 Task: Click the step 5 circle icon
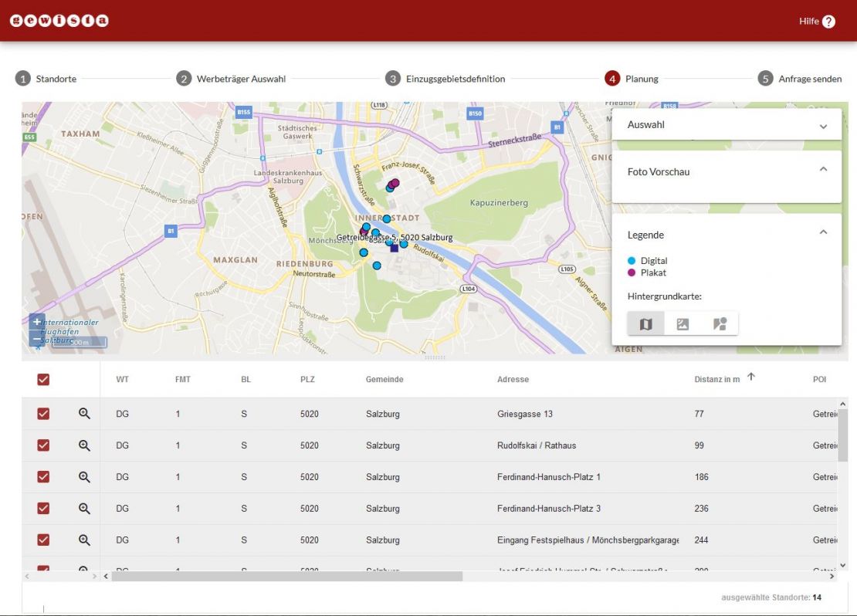coord(765,79)
